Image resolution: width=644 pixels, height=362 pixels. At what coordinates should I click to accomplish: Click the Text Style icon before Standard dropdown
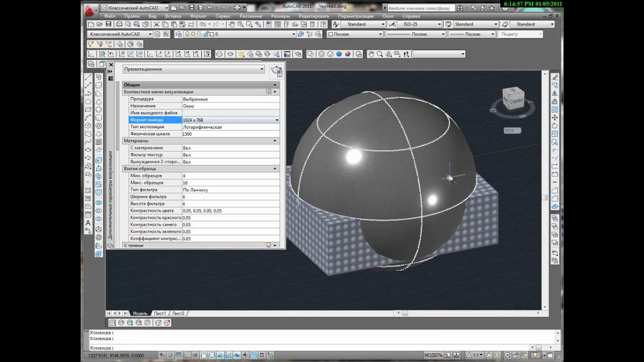pyautogui.click(x=336, y=24)
